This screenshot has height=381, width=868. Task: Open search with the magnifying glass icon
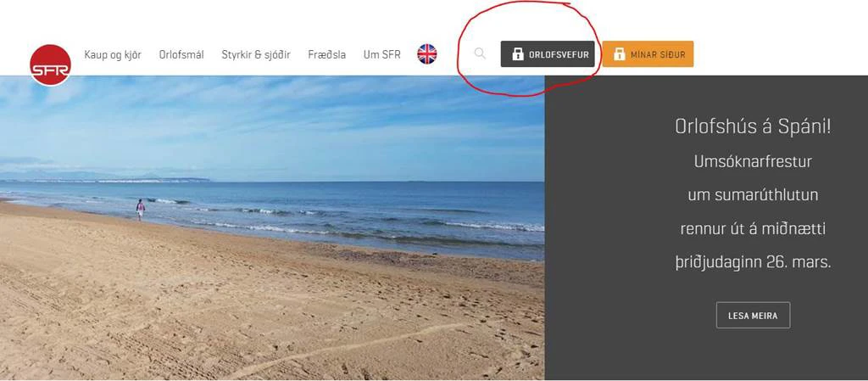coord(480,53)
